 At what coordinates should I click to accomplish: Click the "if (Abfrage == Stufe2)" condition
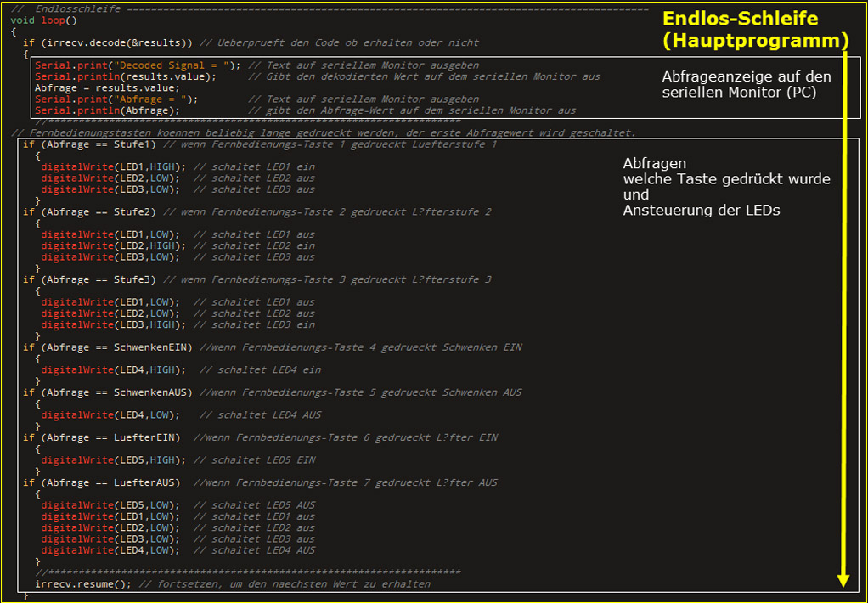coord(90,211)
